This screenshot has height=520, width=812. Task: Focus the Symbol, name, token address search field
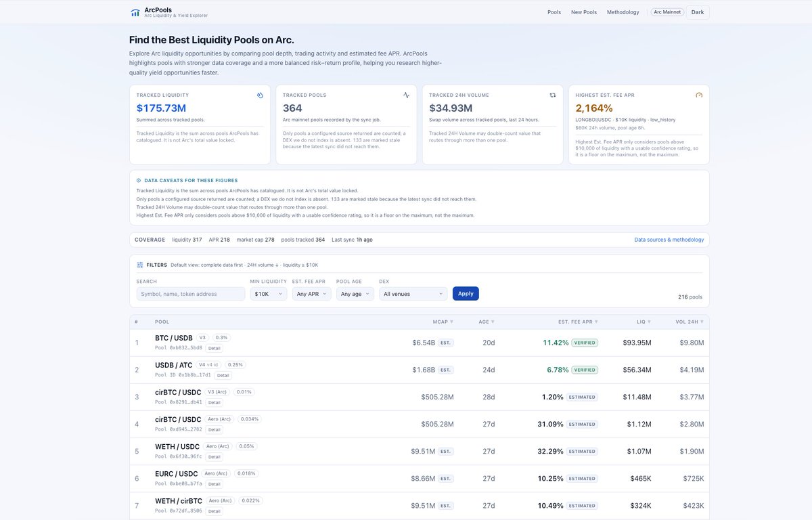point(191,294)
